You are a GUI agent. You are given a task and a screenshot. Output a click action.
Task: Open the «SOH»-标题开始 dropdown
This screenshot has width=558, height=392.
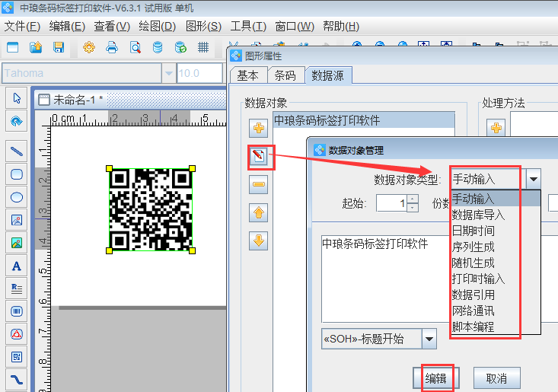(x=429, y=339)
